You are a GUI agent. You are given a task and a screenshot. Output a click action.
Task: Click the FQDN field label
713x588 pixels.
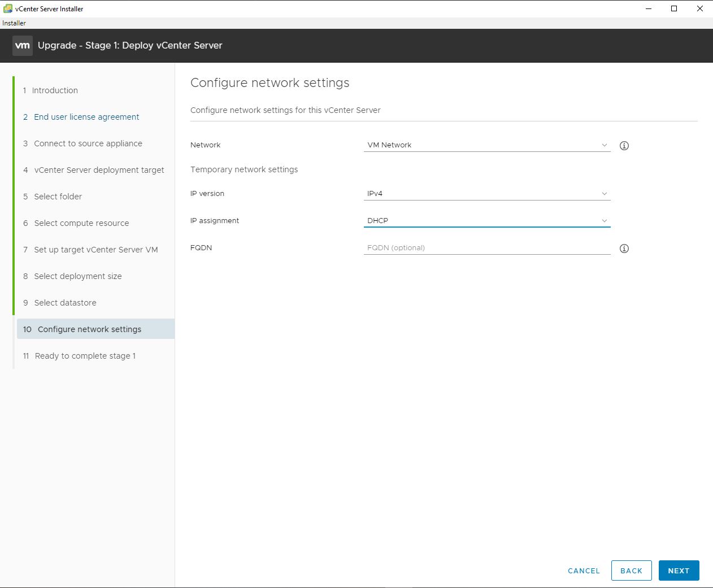click(x=201, y=248)
